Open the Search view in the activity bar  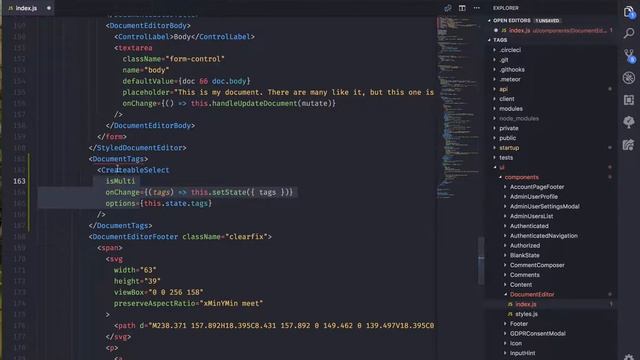(x=629, y=33)
